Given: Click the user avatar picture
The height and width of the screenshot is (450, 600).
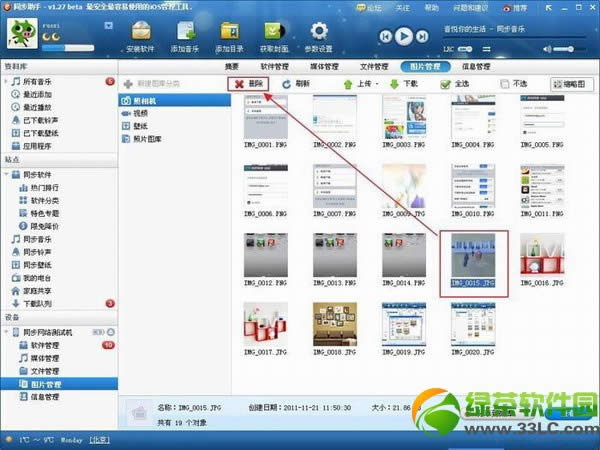Looking at the screenshot, I should click(x=23, y=34).
